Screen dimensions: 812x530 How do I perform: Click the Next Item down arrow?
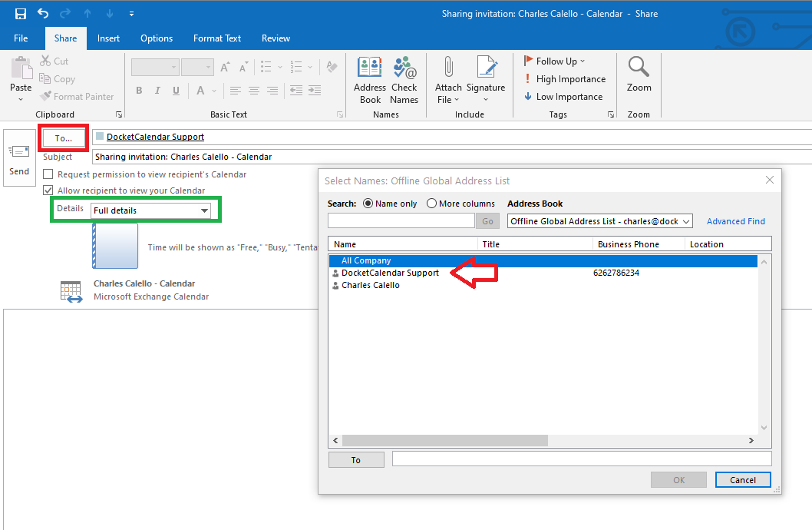(110, 14)
